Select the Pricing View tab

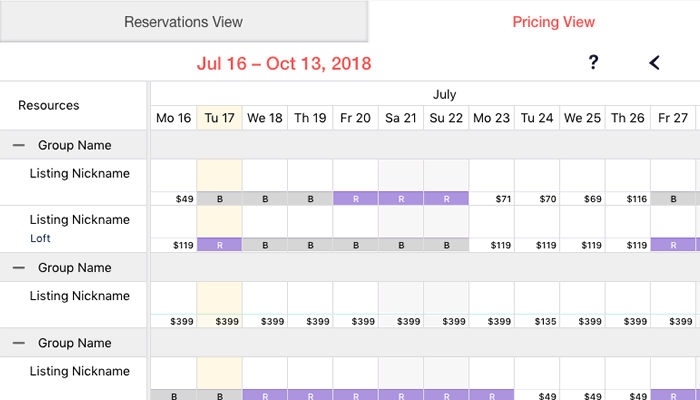tap(553, 21)
